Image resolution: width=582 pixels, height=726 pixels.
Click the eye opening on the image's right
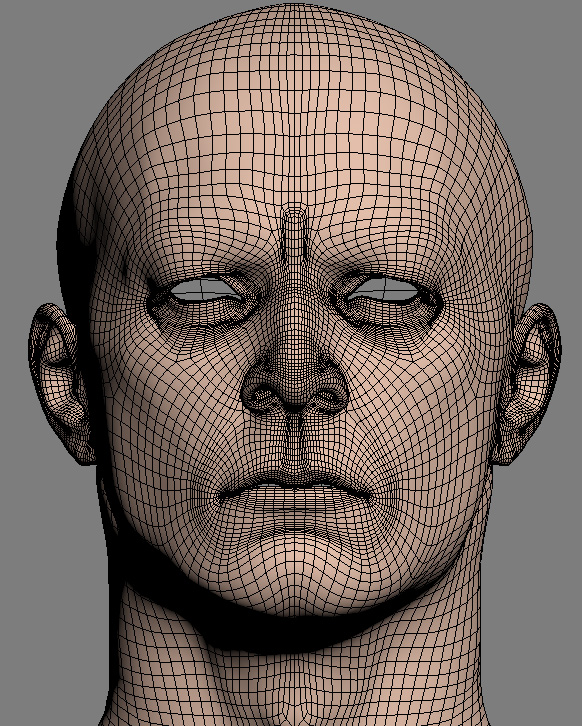tap(383, 290)
